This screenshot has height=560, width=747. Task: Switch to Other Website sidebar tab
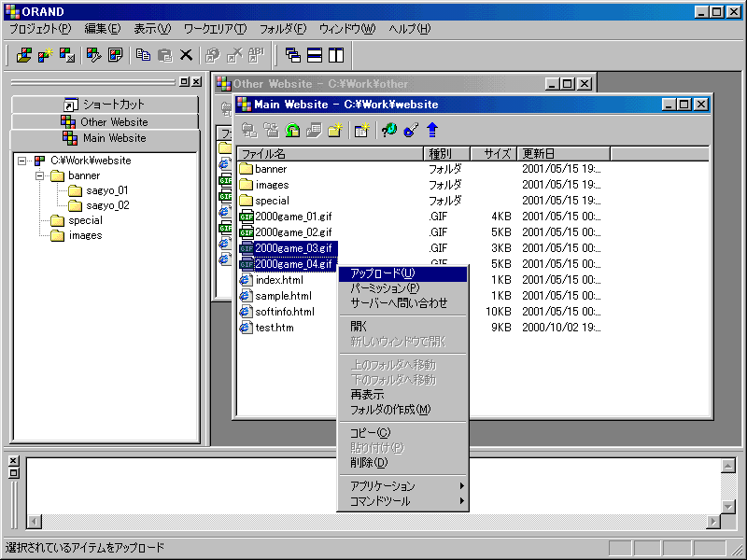point(105,122)
